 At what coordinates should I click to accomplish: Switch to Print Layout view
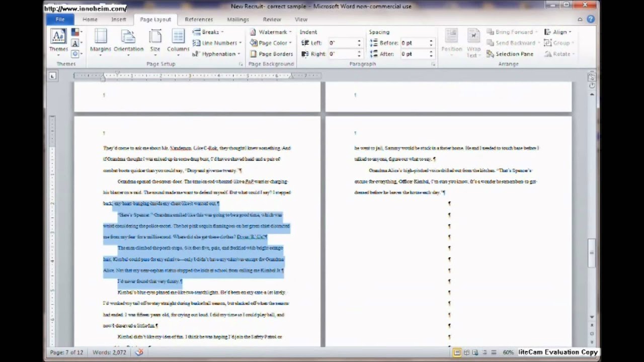[x=457, y=352]
